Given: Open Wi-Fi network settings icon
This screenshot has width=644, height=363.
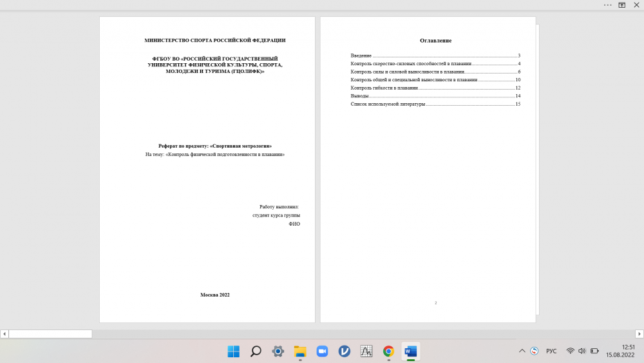Looking at the screenshot, I should pos(571,351).
